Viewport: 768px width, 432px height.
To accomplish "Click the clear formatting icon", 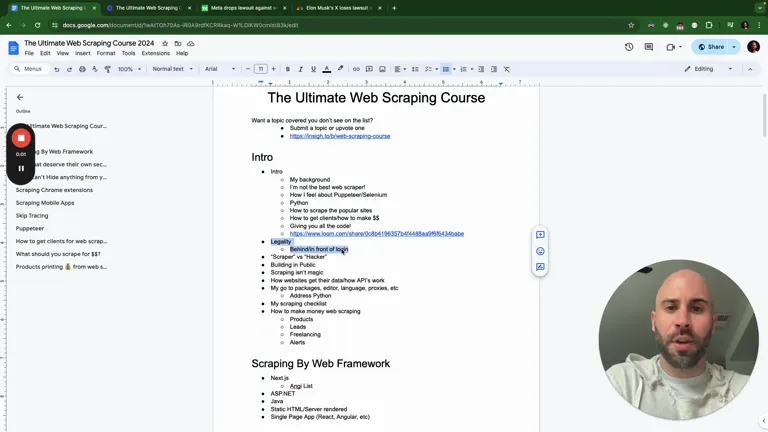I will (x=507, y=69).
